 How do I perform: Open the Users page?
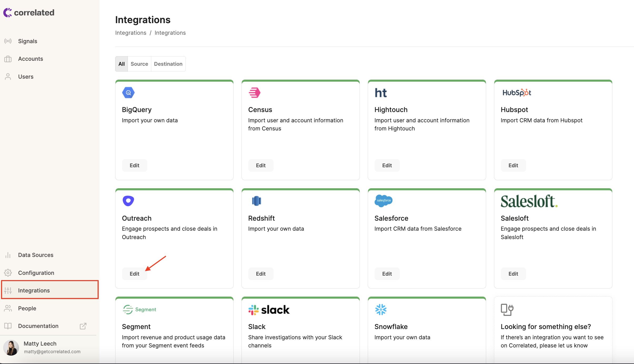pyautogui.click(x=26, y=77)
